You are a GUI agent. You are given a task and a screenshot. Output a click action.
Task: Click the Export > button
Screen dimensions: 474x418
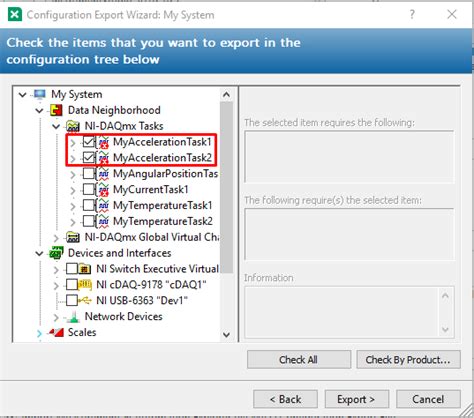click(x=356, y=399)
